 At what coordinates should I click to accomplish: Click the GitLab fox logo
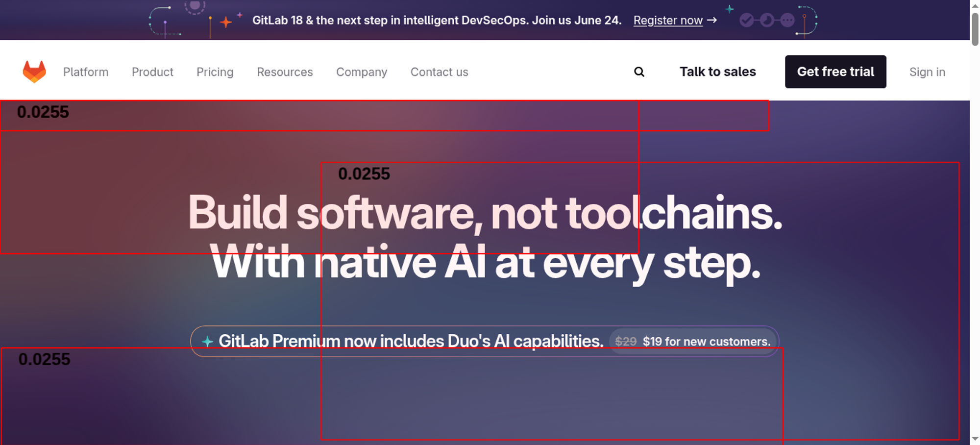tap(34, 72)
